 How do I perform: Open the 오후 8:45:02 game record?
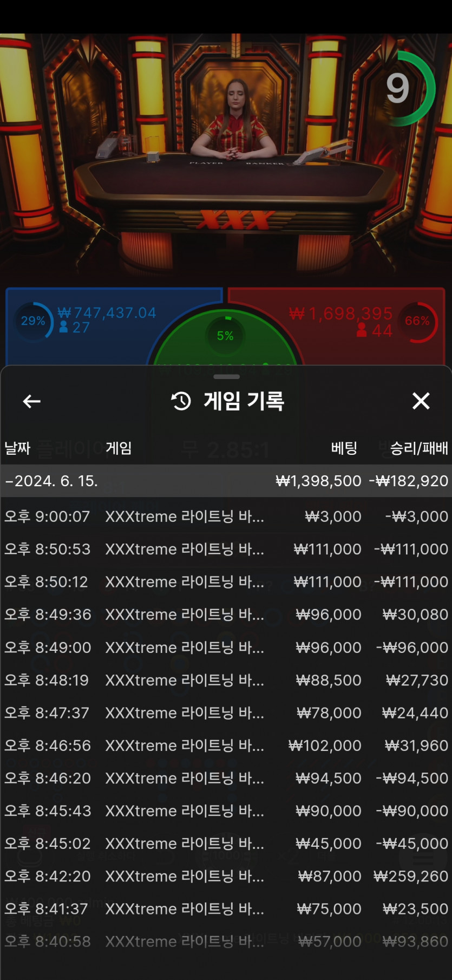click(x=226, y=844)
